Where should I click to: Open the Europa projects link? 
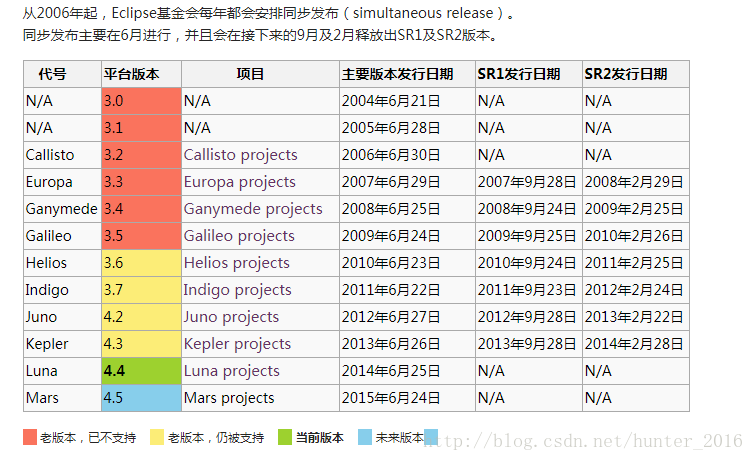pyautogui.click(x=239, y=182)
